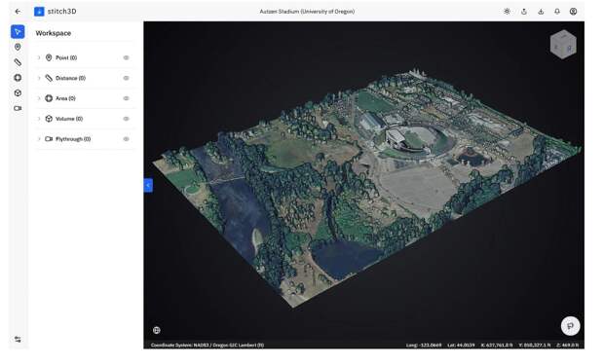Hide the Point layer with eye icon
Viewport: 604px width, 364px height.
click(126, 57)
